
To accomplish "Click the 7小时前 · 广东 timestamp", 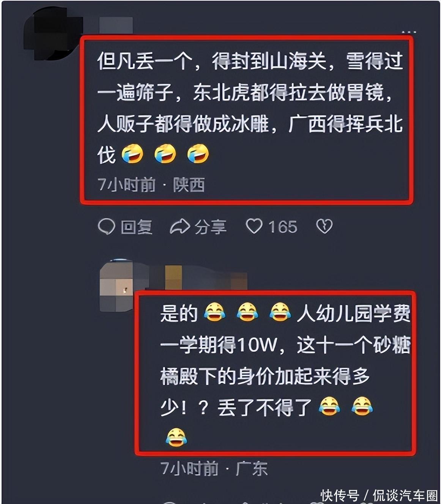I will point(214,468).
